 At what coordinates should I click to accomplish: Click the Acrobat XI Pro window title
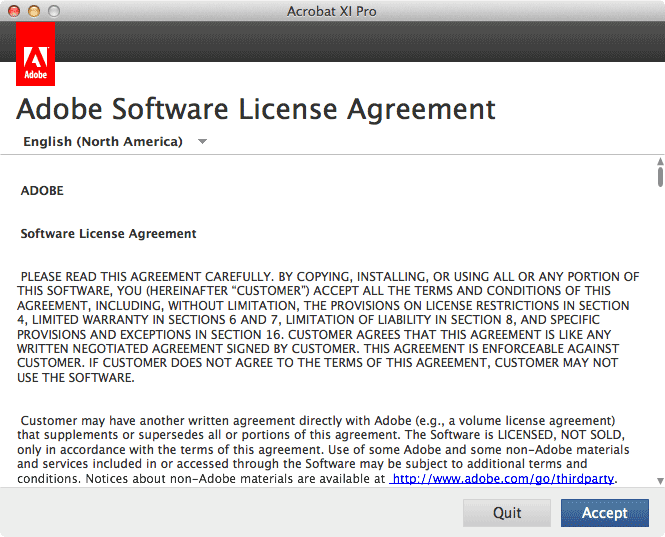pos(332,11)
